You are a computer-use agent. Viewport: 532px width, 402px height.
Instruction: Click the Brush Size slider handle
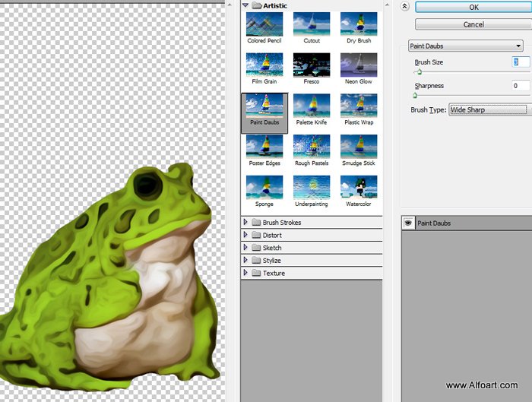(420, 71)
